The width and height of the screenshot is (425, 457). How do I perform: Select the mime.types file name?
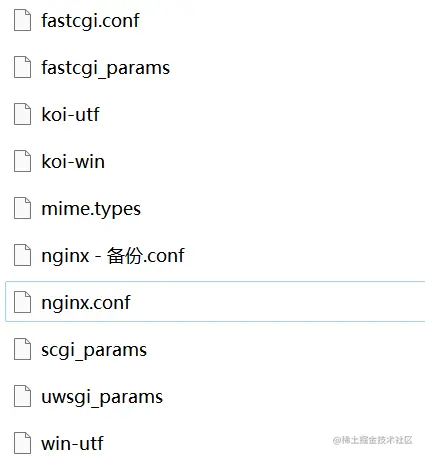tap(91, 209)
